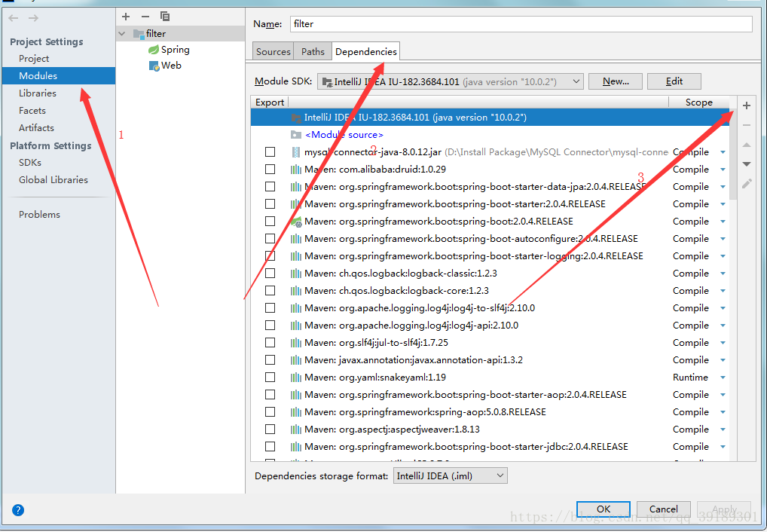Click library icon of logback-classic:1.2.3
This screenshot has height=532, width=767.
(296, 273)
